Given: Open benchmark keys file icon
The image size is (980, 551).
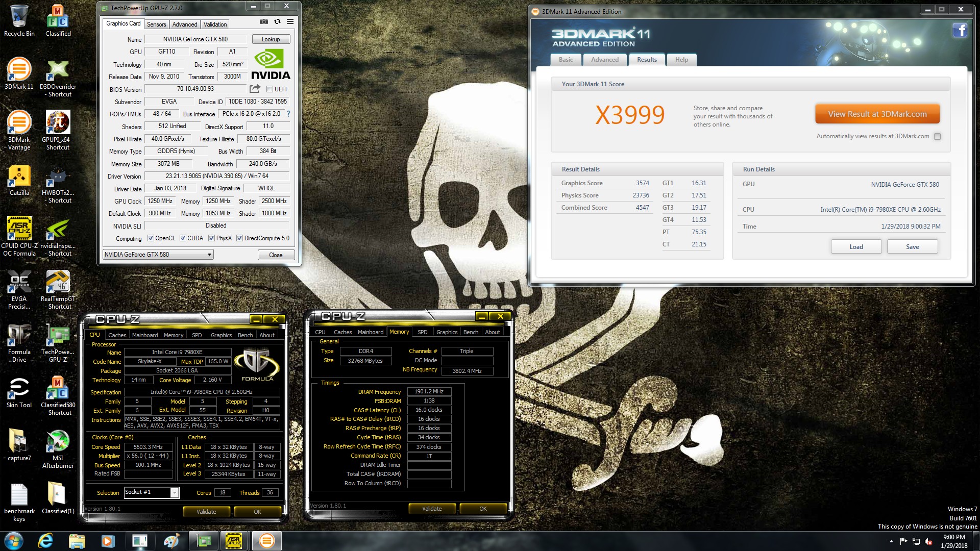Looking at the screenshot, I should coord(19,502).
